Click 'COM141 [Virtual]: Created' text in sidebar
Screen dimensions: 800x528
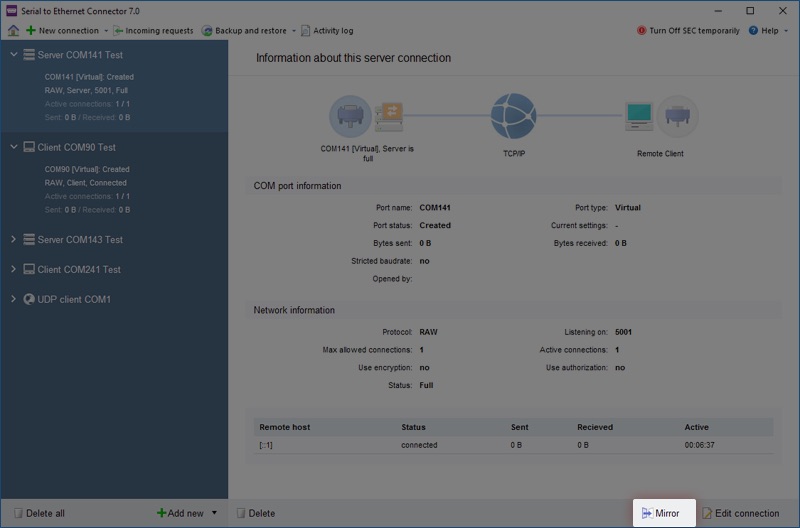(x=89, y=77)
